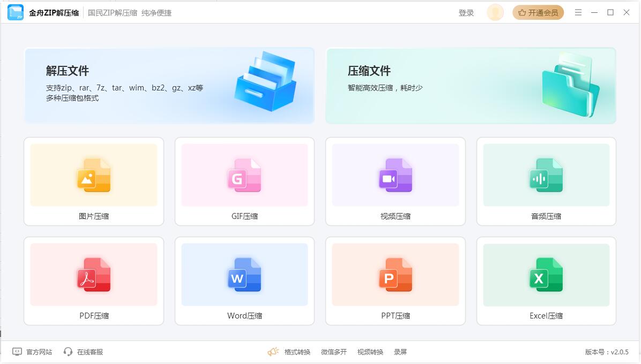Click the PDF压缩 label
Viewport: 641px width, 364px height.
94,316
